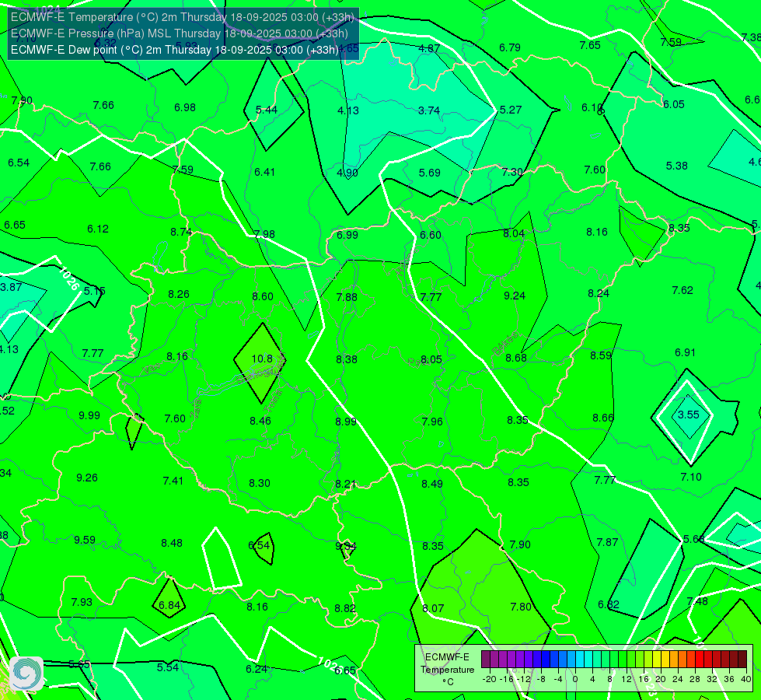
Task: Click the 8.66 grid value
Action: 603,418
